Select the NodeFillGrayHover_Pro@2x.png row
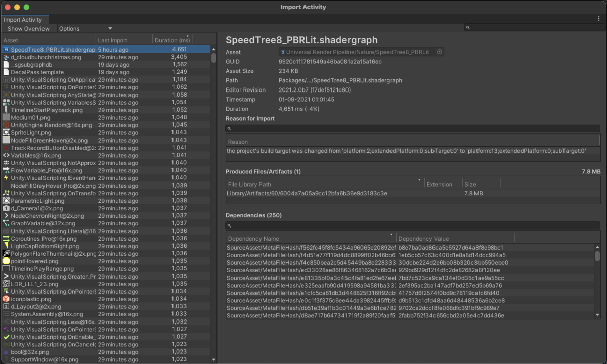The height and width of the screenshot is (364, 607). click(x=106, y=186)
